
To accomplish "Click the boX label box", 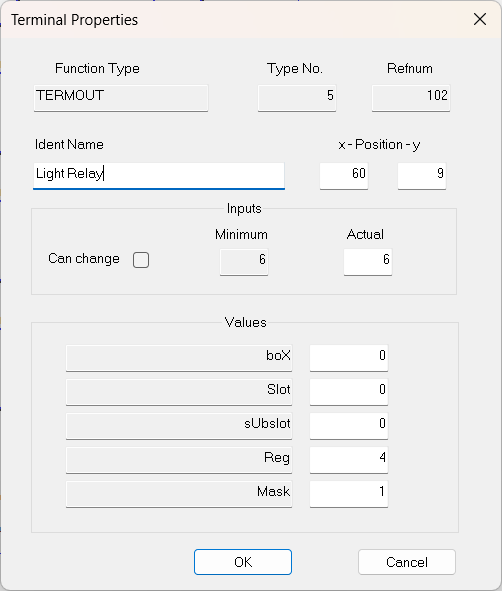I will tap(179, 357).
